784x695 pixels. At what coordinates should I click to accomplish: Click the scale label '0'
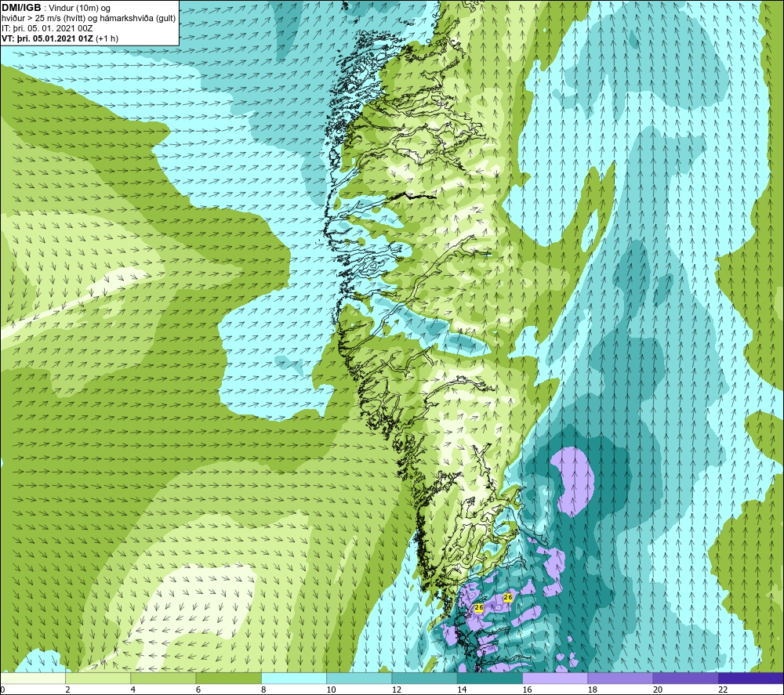(2, 690)
